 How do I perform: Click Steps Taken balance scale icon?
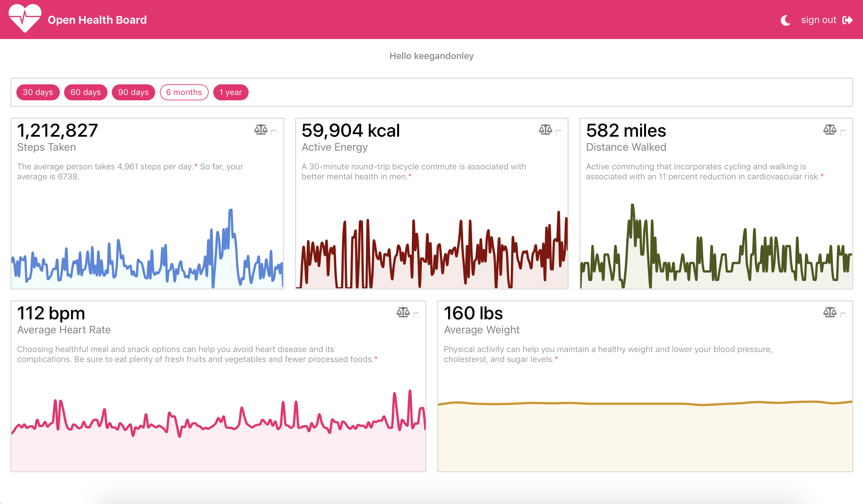(261, 130)
